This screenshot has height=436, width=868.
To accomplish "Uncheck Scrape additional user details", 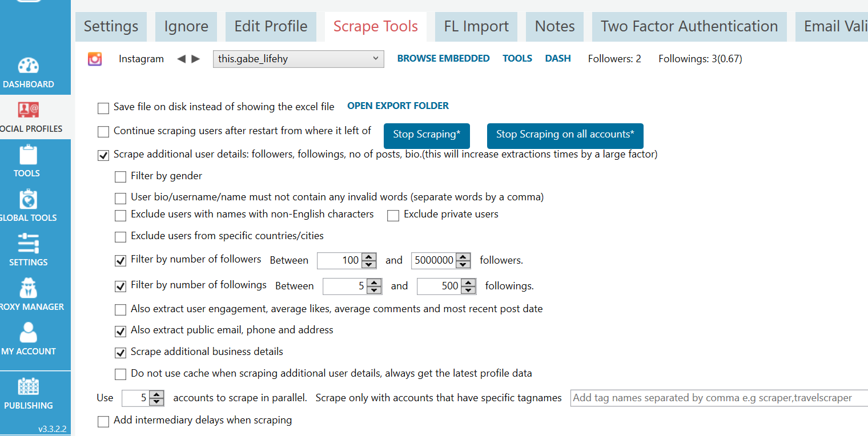I will point(103,155).
